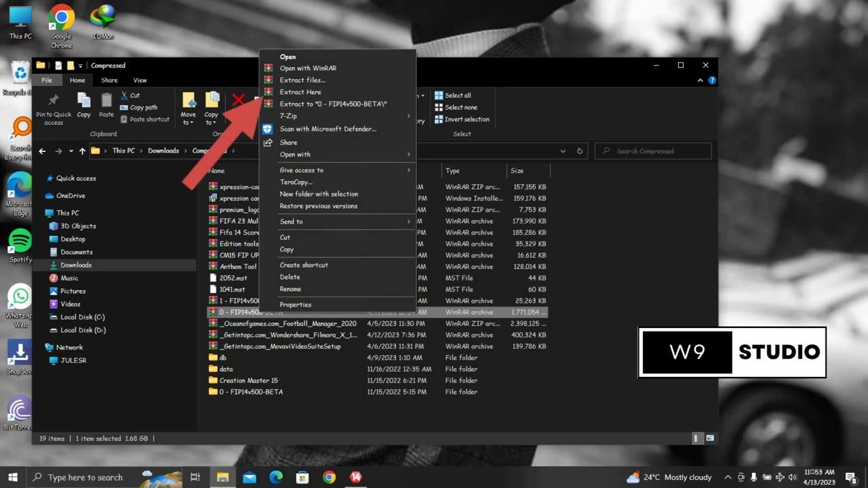Open Google Chrome desktop shortcut
Screen dimensions: 868x488
pyautogui.click(x=61, y=26)
